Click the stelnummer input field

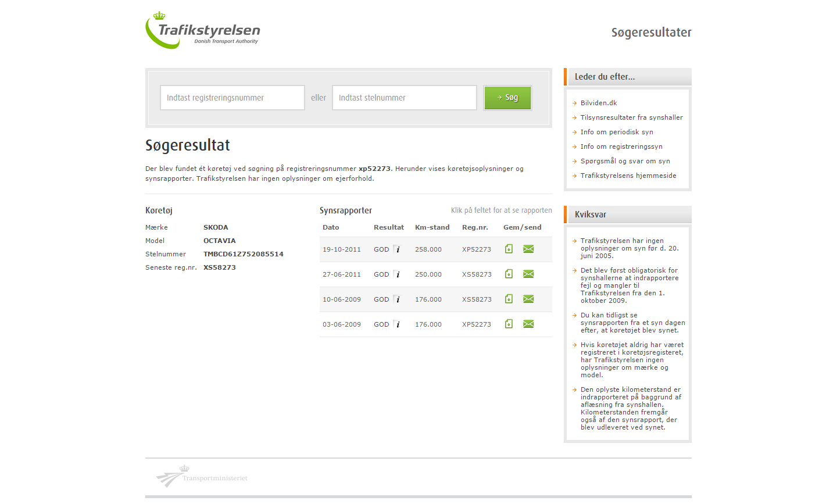click(404, 98)
